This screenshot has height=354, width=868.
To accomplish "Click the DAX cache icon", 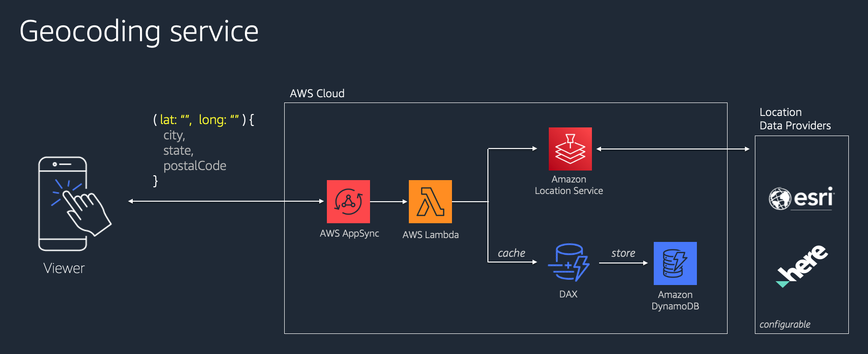I will tap(568, 263).
